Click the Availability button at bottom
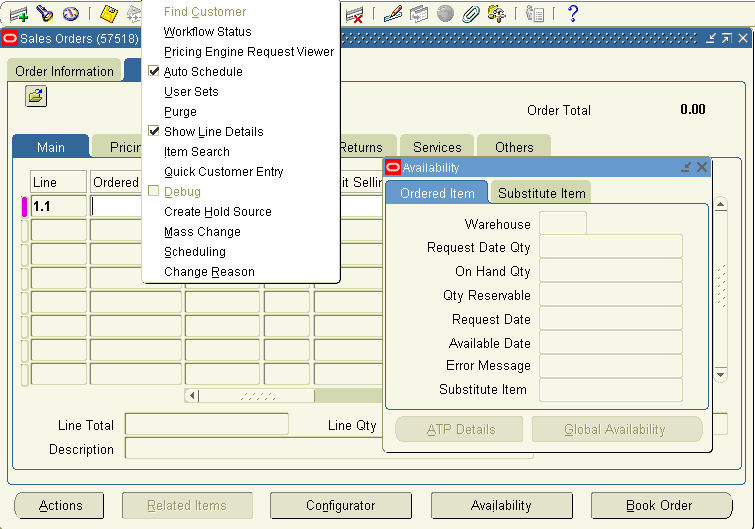 click(x=501, y=505)
